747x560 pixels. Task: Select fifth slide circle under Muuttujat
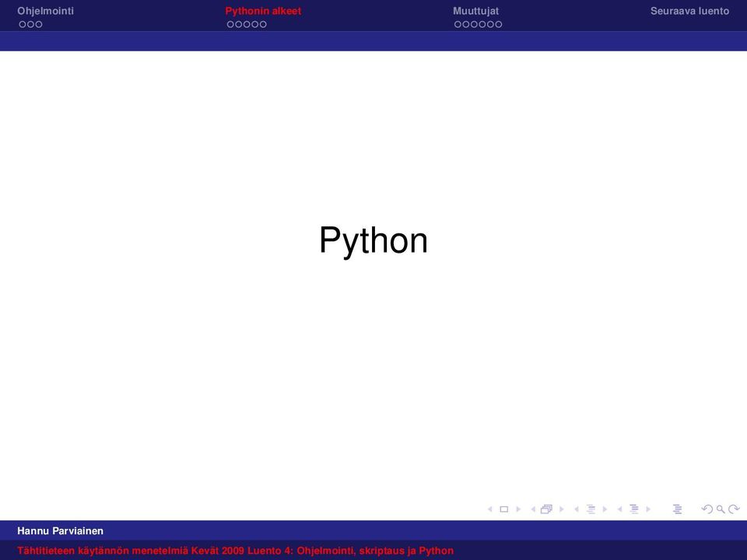coord(490,24)
